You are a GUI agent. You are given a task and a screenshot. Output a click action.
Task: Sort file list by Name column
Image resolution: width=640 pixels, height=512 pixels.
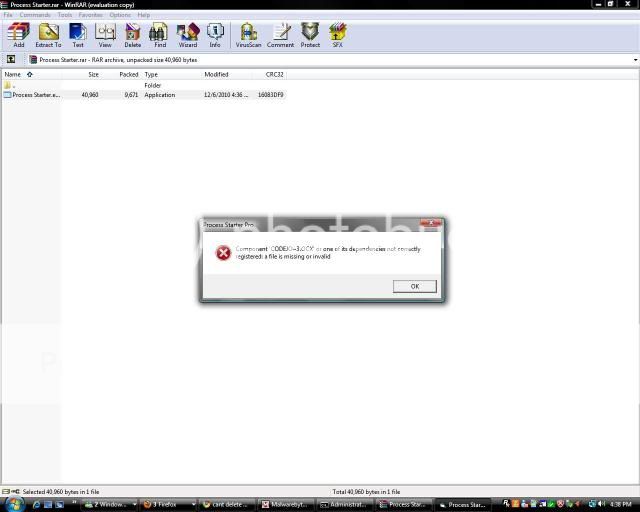pyautogui.click(x=13, y=74)
